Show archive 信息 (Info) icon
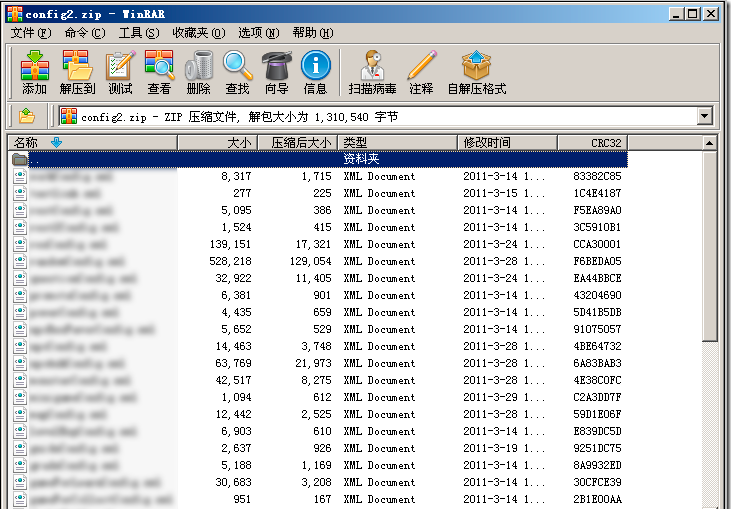 (x=316, y=66)
